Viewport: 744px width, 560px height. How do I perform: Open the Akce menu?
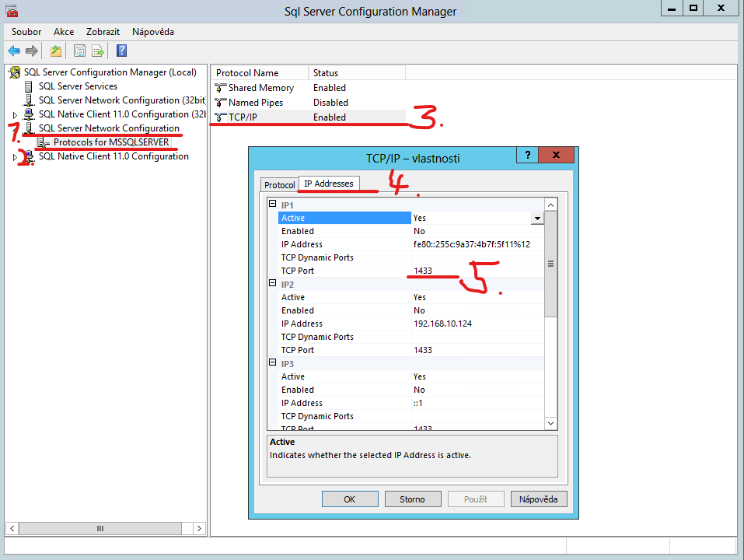tap(63, 32)
